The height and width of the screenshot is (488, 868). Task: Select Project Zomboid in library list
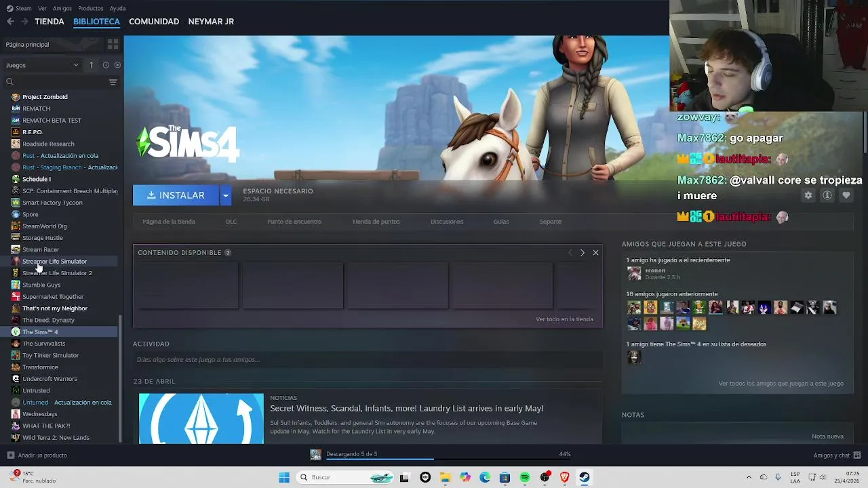pyautogui.click(x=45, y=97)
